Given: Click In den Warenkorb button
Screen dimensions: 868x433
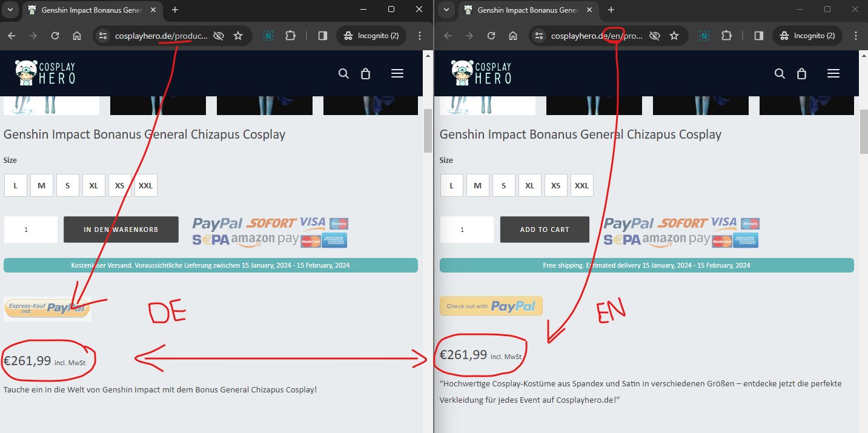Looking at the screenshot, I should tap(121, 230).
